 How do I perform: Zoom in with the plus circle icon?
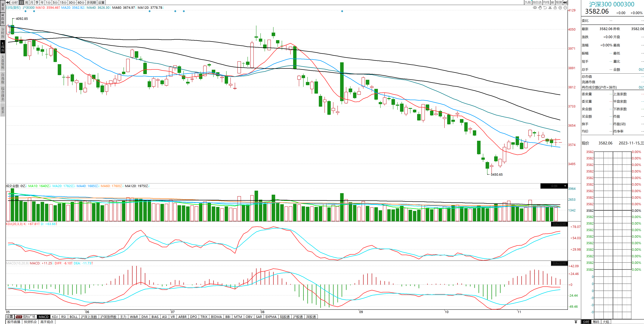tap(560, 8)
